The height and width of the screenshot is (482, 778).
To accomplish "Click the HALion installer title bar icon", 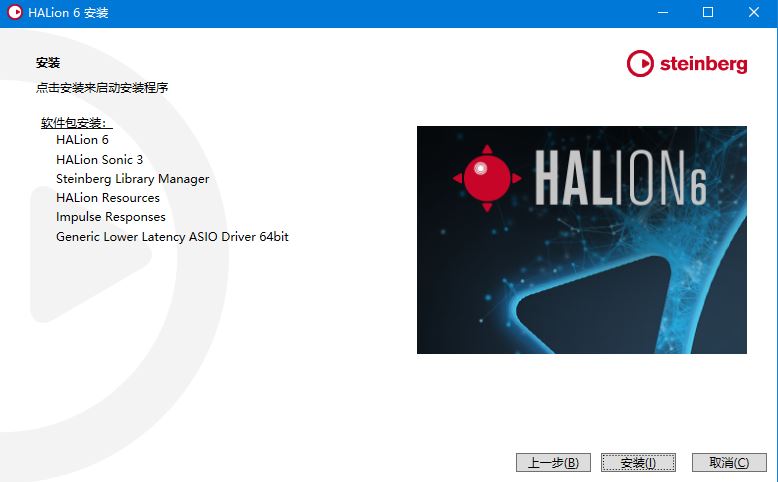I will pos(15,12).
